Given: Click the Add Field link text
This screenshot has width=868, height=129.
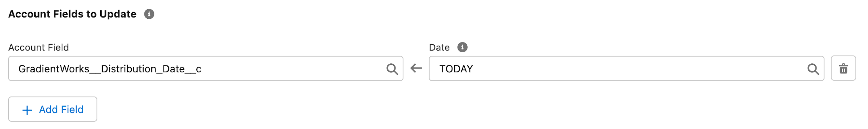Looking at the screenshot, I should pos(61,110).
